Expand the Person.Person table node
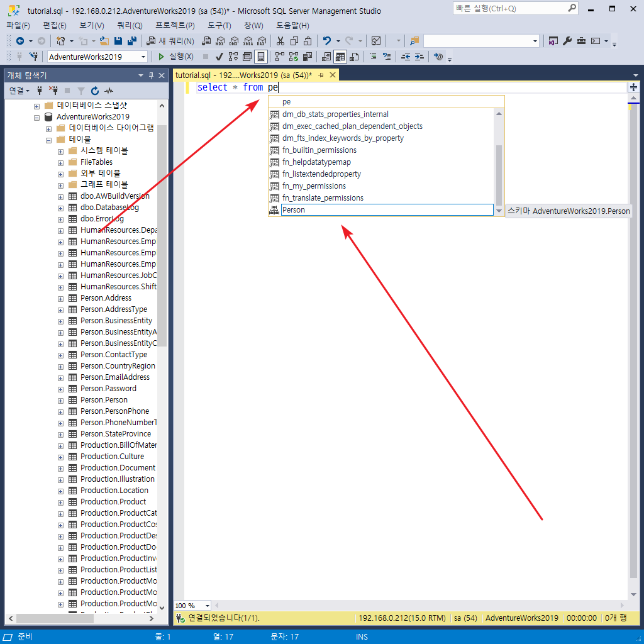644x644 pixels. click(60, 401)
